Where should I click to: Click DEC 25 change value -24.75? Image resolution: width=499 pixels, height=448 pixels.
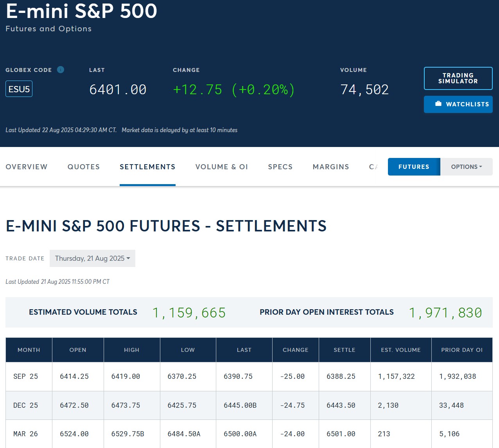click(x=293, y=405)
